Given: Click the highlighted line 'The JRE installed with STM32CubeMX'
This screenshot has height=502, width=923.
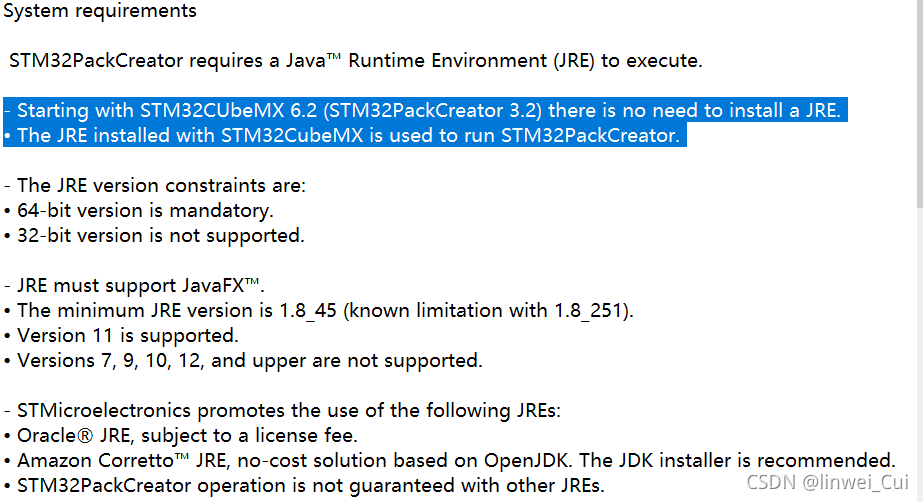Looking at the screenshot, I should 345,135.
